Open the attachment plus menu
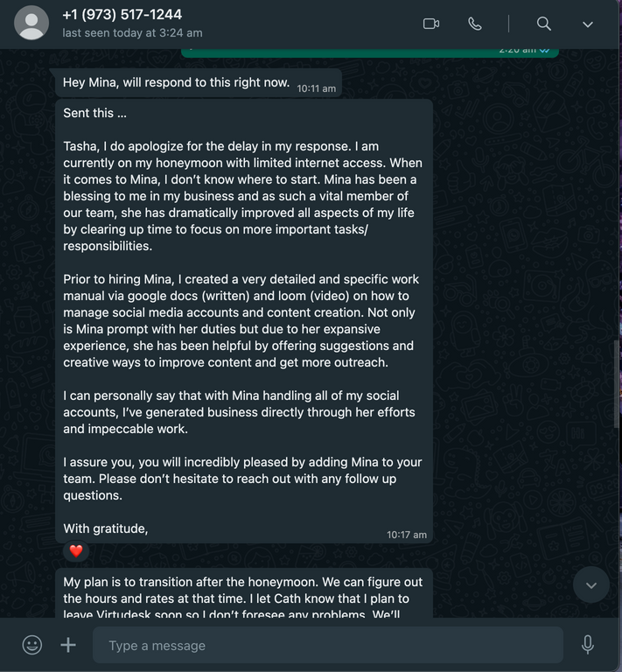 (68, 645)
